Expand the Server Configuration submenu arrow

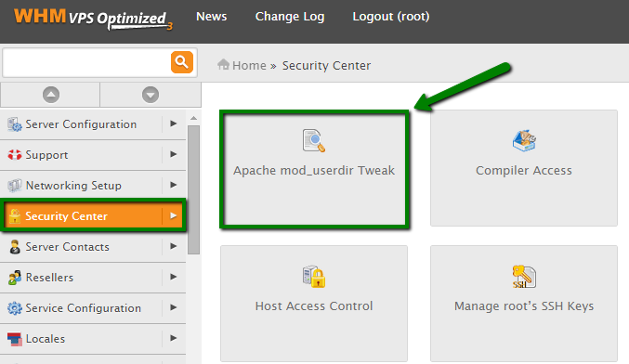pyautogui.click(x=174, y=123)
